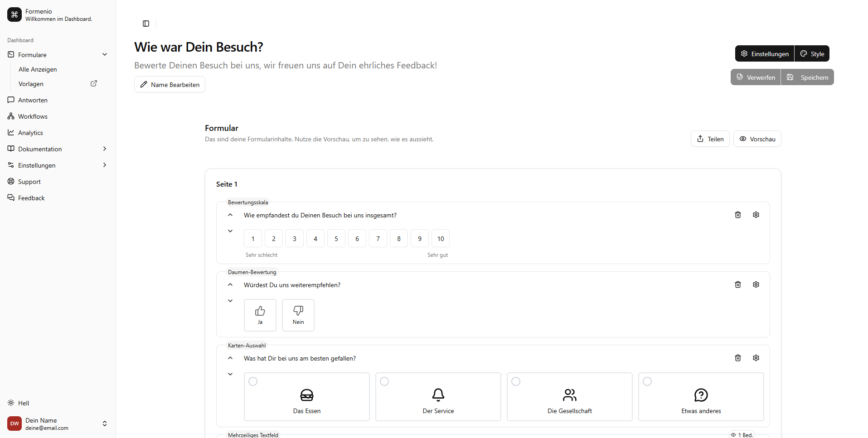Click the Vorschau preview button
Screen dimensions: 868x438
pyautogui.click(x=757, y=139)
